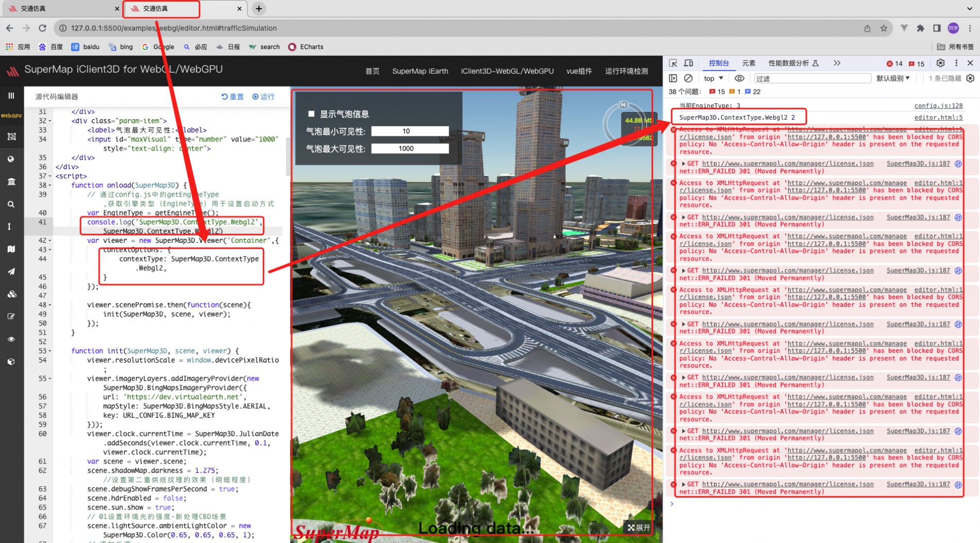Collapse code fold arrow on line 48
Viewport: 980px width, 543px height.
point(50,305)
